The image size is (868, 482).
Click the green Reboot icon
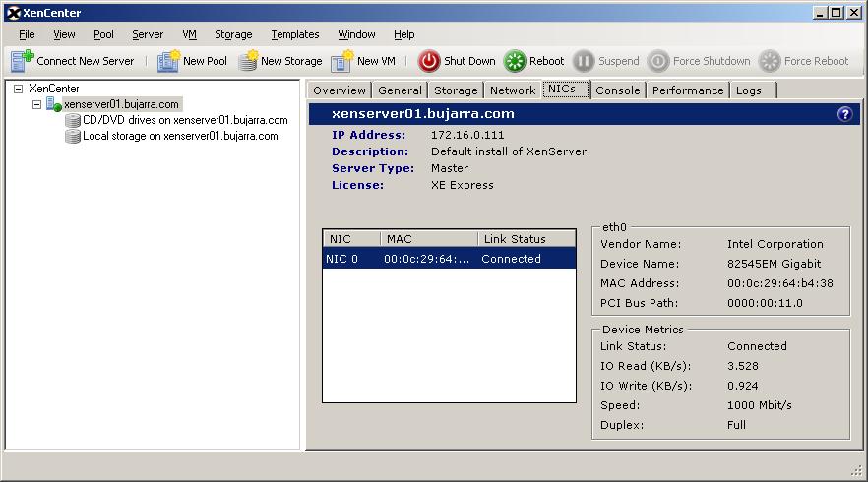pos(515,61)
